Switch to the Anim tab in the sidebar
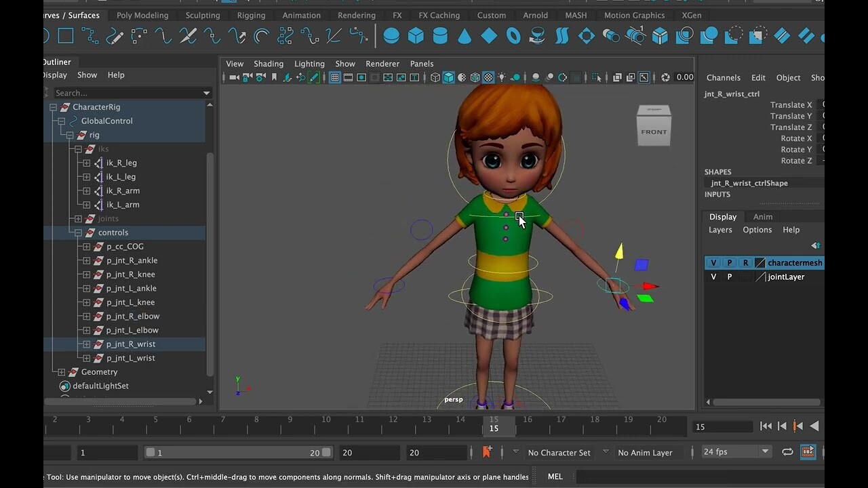The width and height of the screenshot is (868, 488). click(763, 216)
